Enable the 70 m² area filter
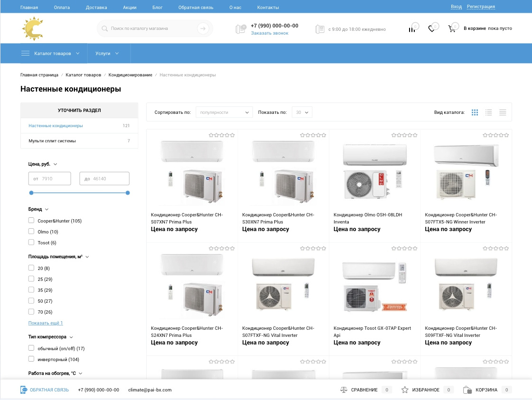532x400 pixels. point(31,311)
